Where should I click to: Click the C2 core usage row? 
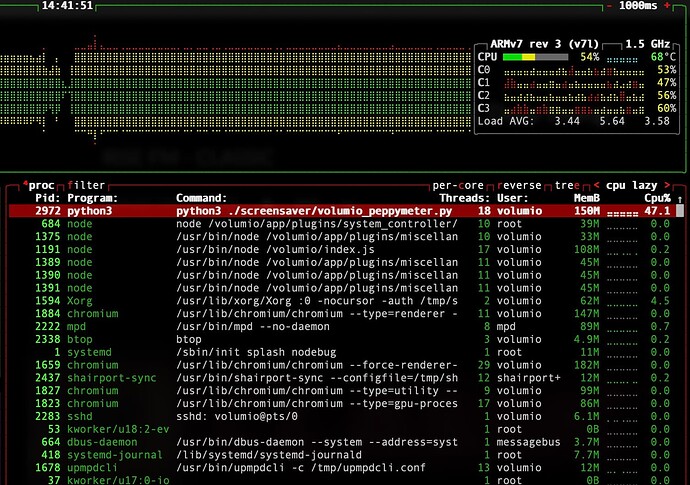[577, 95]
